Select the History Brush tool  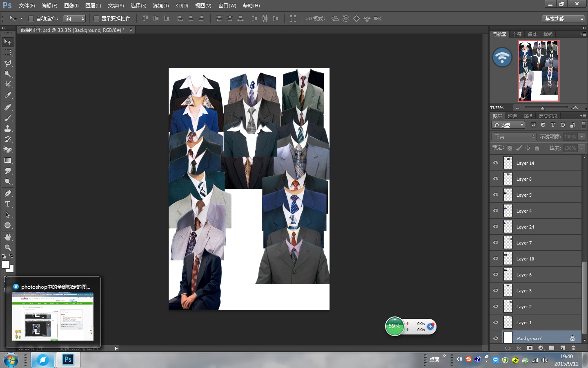pos(8,139)
